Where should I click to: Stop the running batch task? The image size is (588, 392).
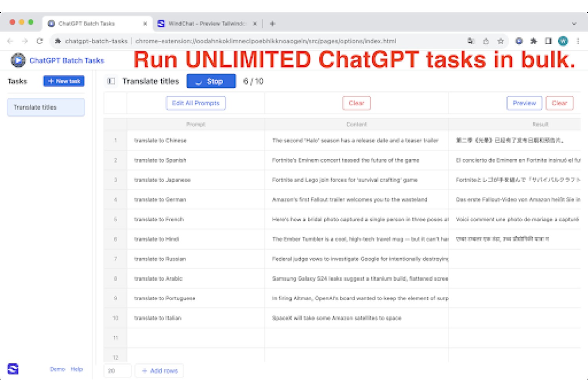point(211,81)
